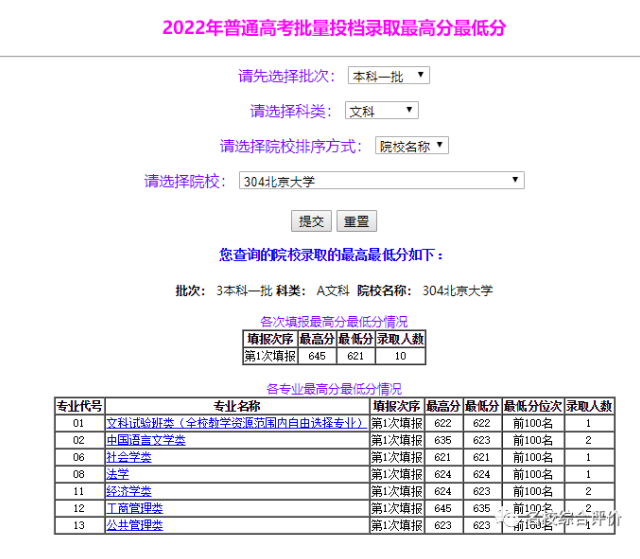Click the 填报次序 header in summary table
The width and height of the screenshot is (640, 559).
click(x=270, y=339)
